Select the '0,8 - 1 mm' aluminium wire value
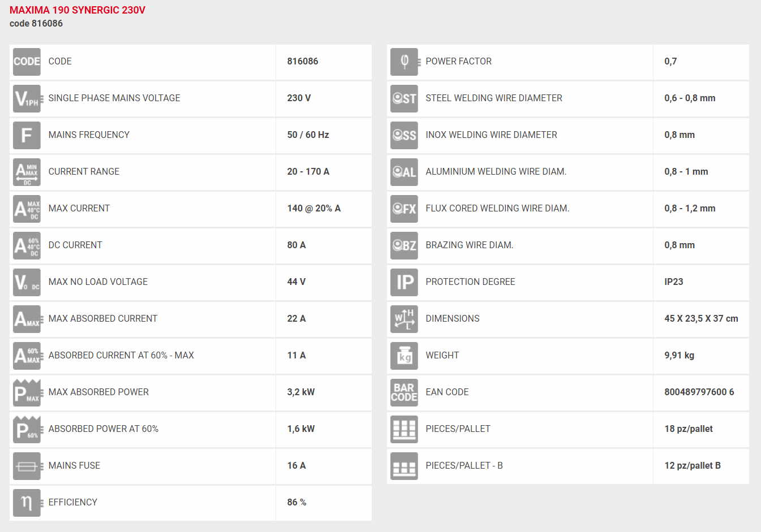Screen dimensions: 761x532 (x=686, y=172)
